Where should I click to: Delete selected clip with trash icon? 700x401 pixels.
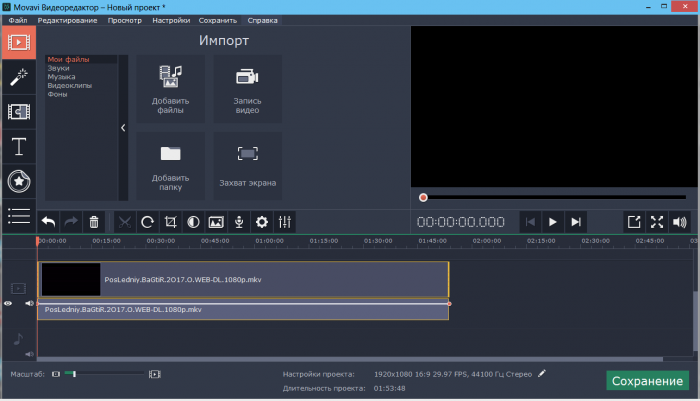tap(94, 222)
